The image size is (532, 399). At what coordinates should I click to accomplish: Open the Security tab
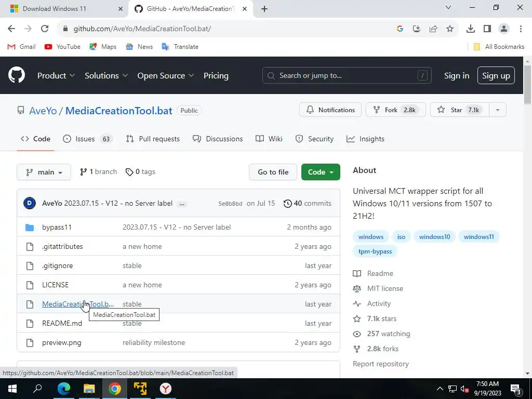(314, 139)
